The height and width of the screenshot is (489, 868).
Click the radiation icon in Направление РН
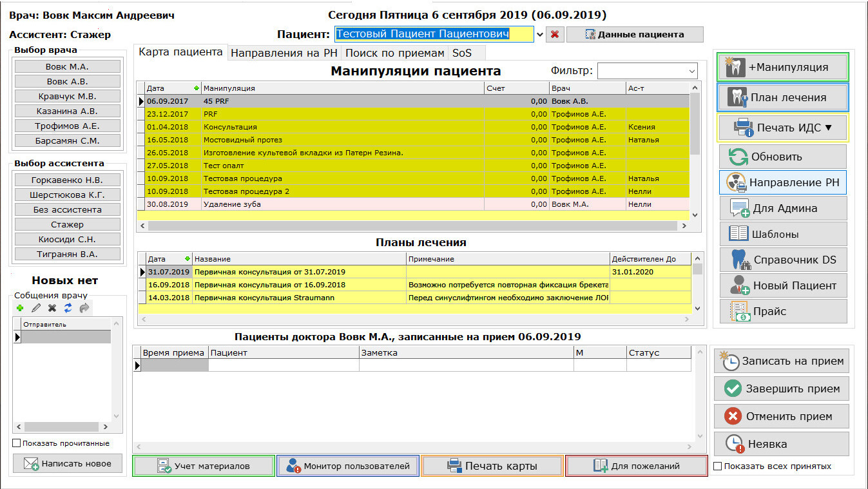[737, 183]
